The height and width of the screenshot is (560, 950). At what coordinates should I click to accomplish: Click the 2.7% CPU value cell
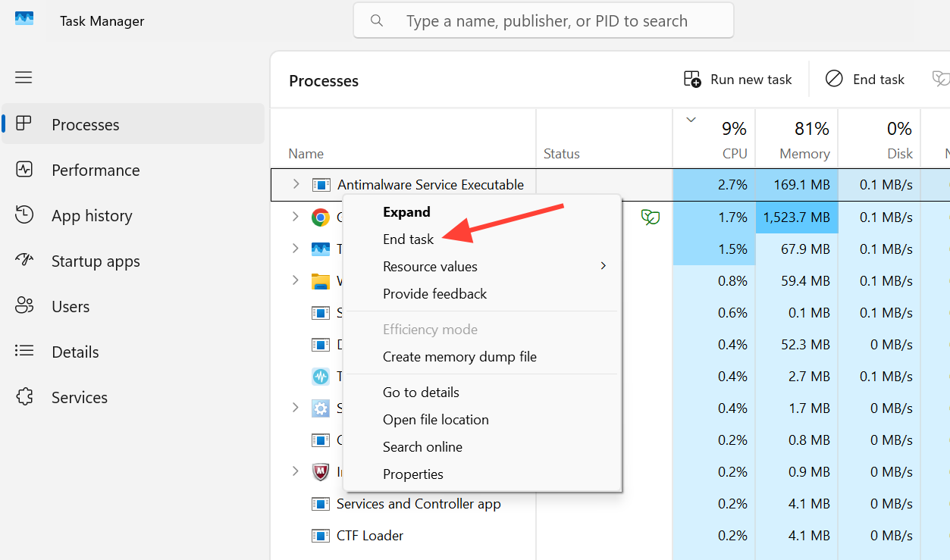click(x=714, y=185)
